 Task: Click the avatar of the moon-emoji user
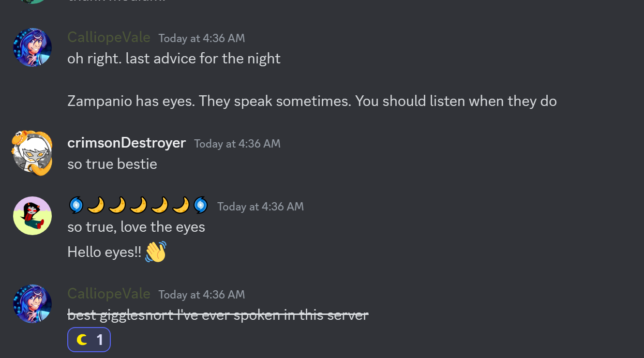[x=32, y=216]
